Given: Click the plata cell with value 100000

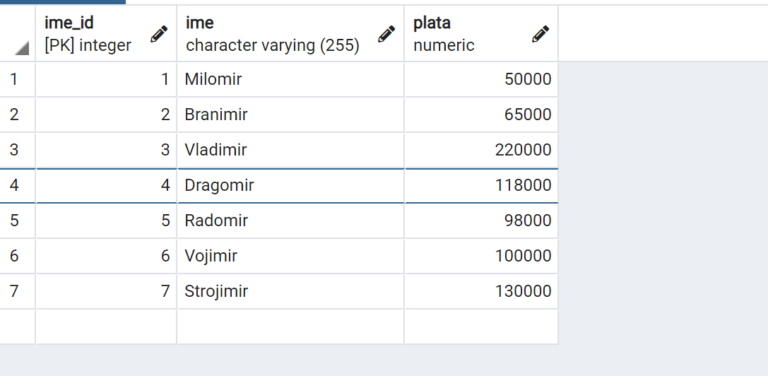Looking at the screenshot, I should pyautogui.click(x=481, y=256).
